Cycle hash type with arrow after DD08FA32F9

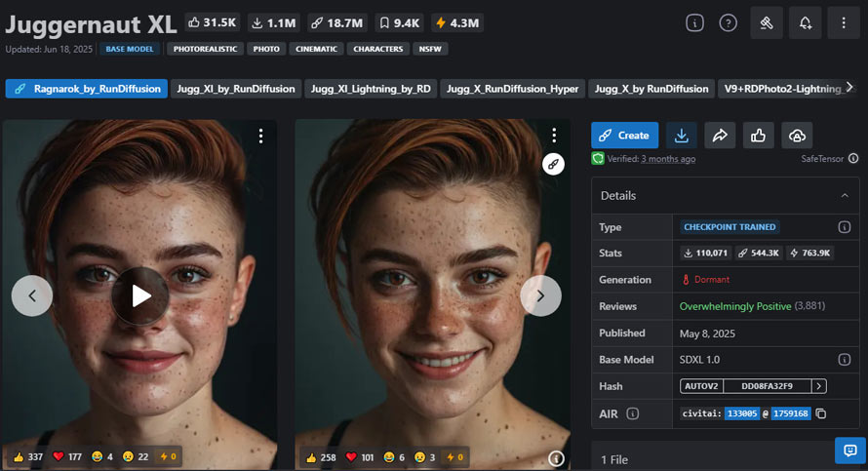pyautogui.click(x=818, y=386)
